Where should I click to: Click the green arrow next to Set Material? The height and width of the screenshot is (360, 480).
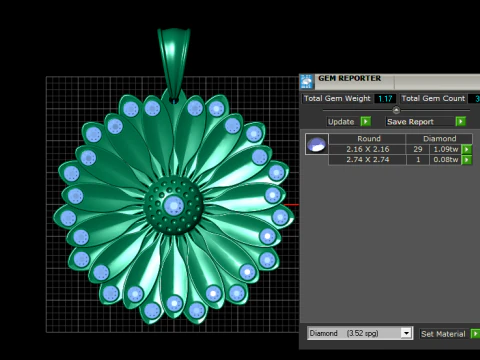(x=475, y=333)
